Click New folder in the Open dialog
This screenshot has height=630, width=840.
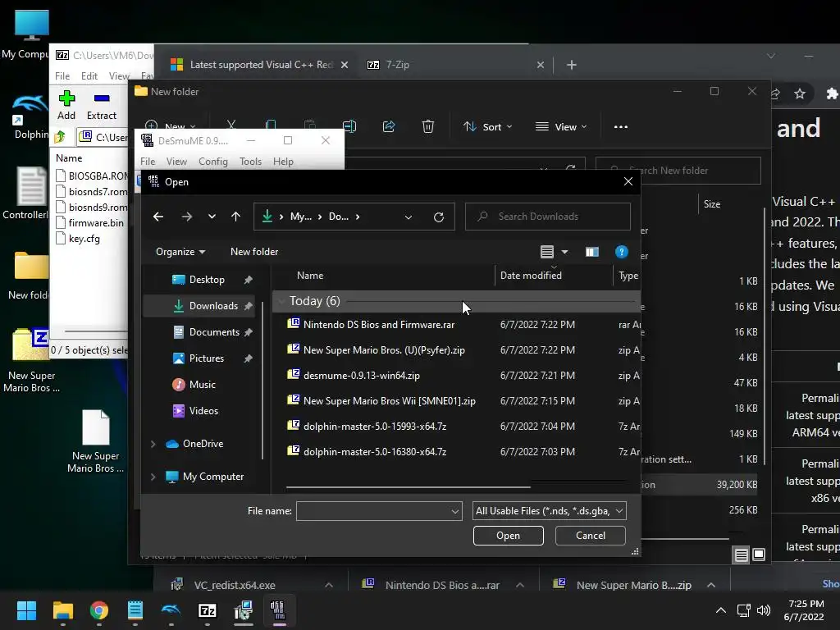tap(254, 252)
